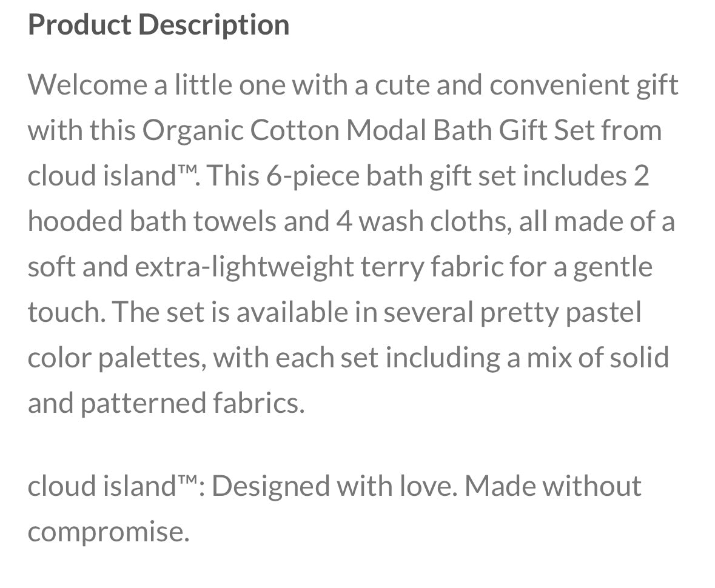Click on "hooded bath towels" text
715x588 pixels.
tap(151, 221)
